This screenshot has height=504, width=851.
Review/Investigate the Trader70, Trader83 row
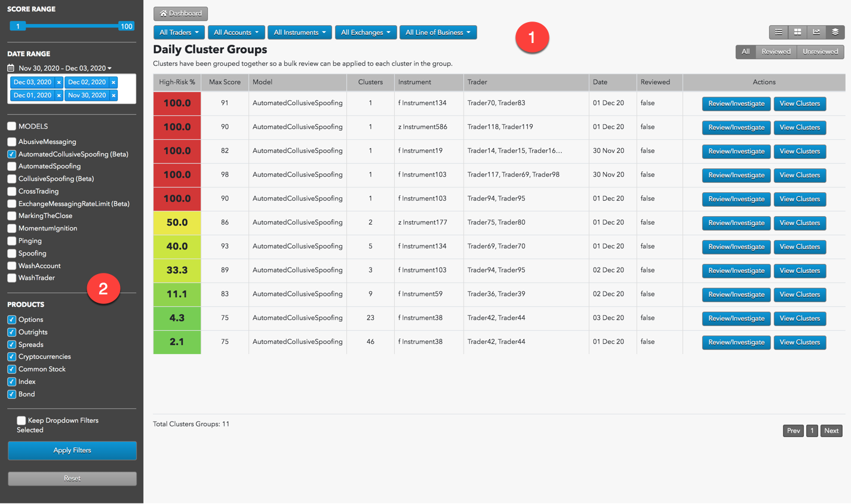[736, 103]
